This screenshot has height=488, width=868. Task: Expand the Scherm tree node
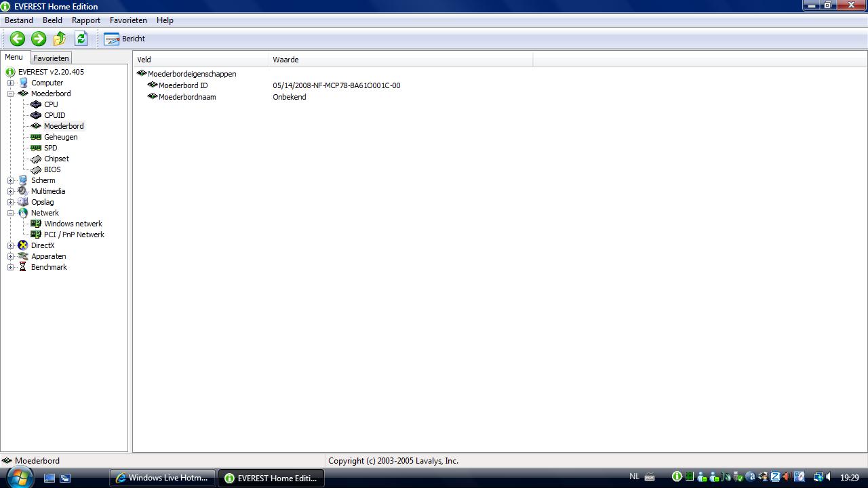tap(10, 180)
